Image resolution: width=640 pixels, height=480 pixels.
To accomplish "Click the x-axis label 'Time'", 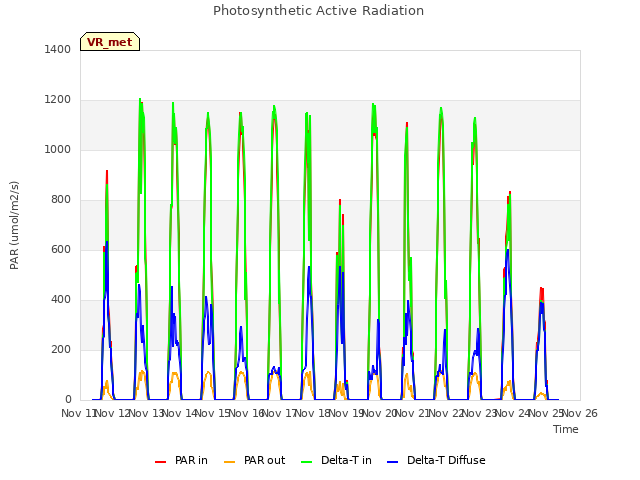I will [566, 429].
